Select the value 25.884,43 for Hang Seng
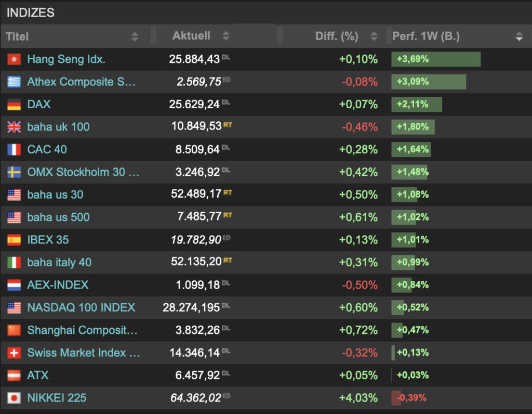 [x=194, y=59]
